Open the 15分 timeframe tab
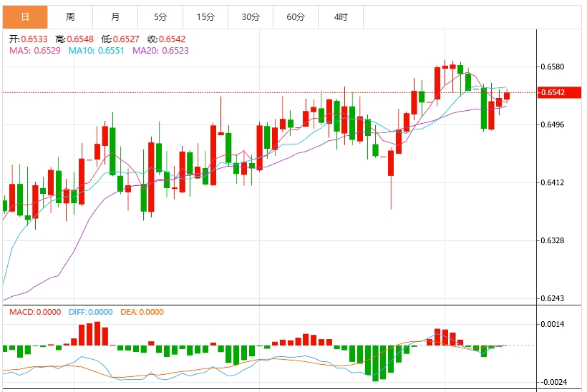This screenshot has width=587, height=392. coord(205,17)
